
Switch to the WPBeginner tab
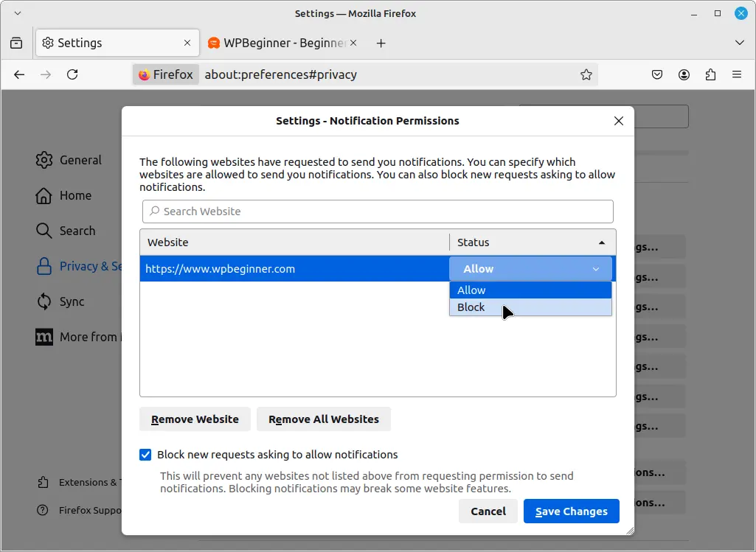point(282,43)
